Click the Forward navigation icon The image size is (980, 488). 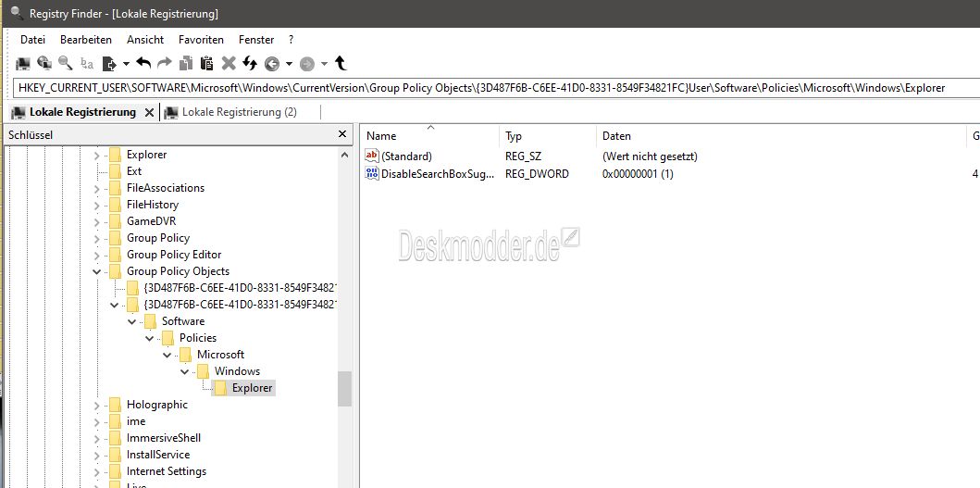(x=307, y=63)
